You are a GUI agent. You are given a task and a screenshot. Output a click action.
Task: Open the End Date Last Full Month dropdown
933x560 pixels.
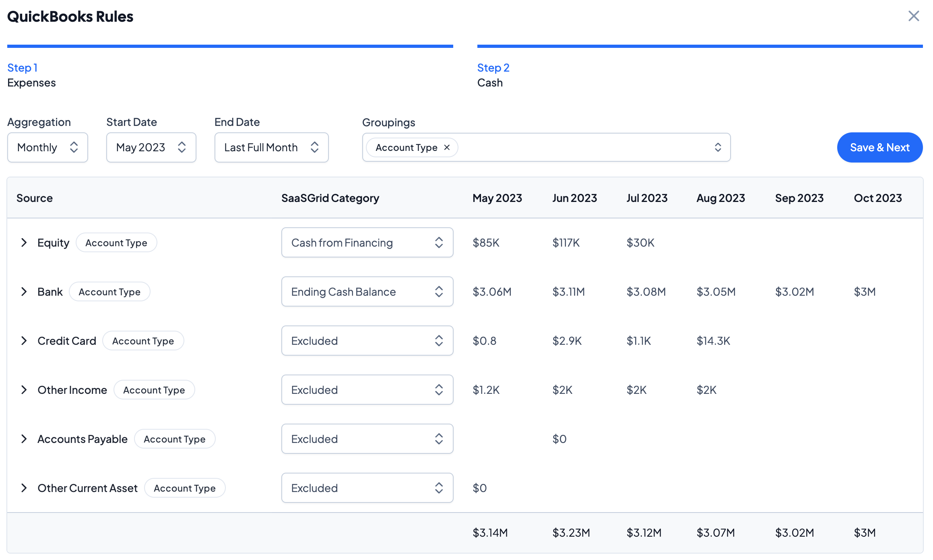271,148
